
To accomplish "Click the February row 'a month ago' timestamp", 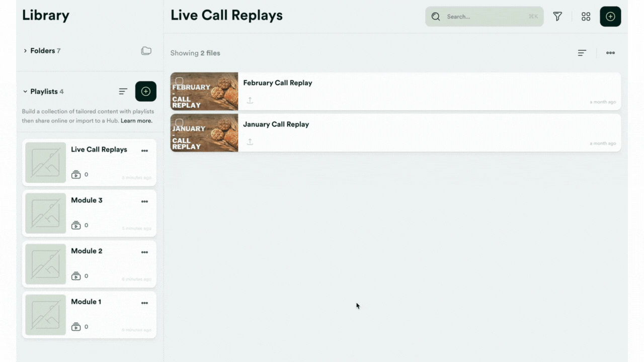I will point(603,102).
